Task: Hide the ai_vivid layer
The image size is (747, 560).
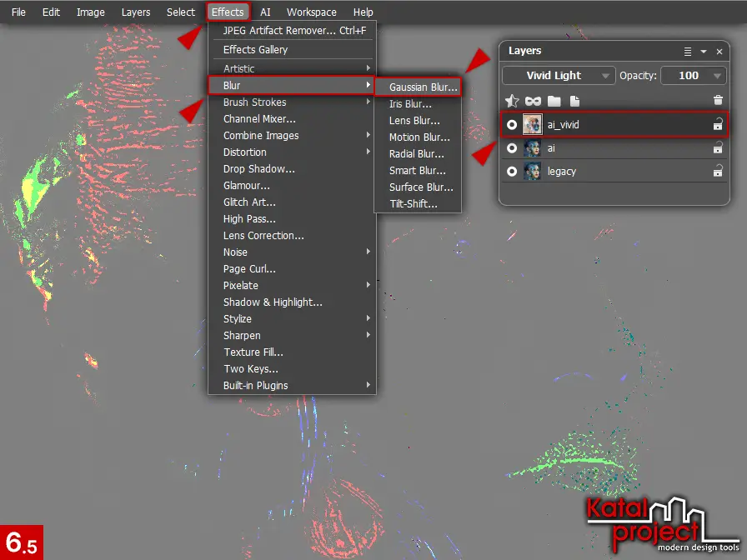Action: click(512, 125)
